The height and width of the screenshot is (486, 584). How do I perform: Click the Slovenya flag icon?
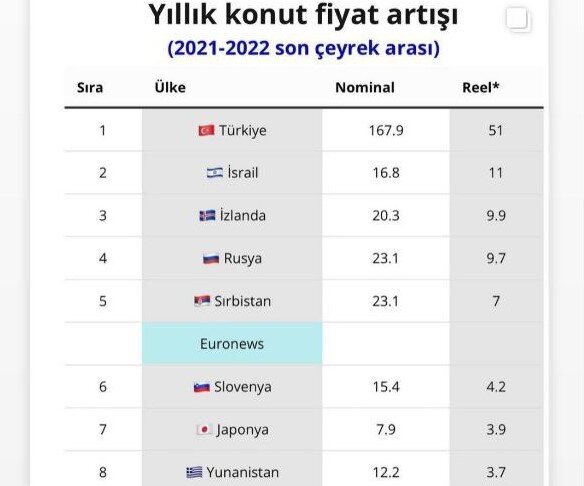pos(202,387)
